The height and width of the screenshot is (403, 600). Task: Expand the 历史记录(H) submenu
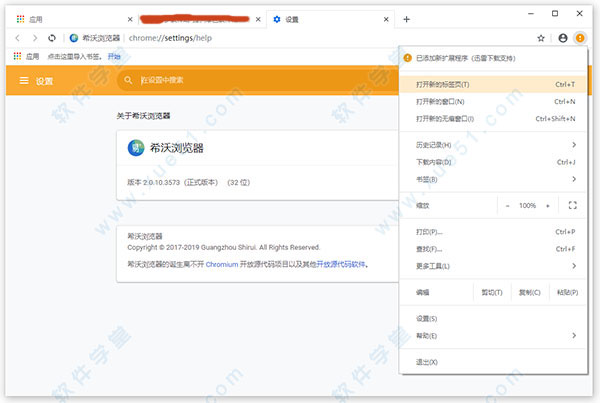point(493,145)
